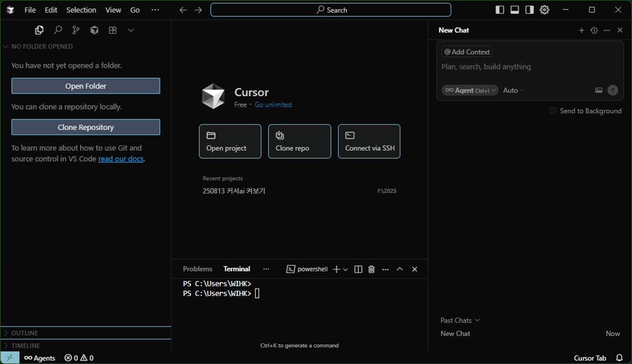Show more menu bar items ellipsis
The width and height of the screenshot is (632, 364).
155,10
